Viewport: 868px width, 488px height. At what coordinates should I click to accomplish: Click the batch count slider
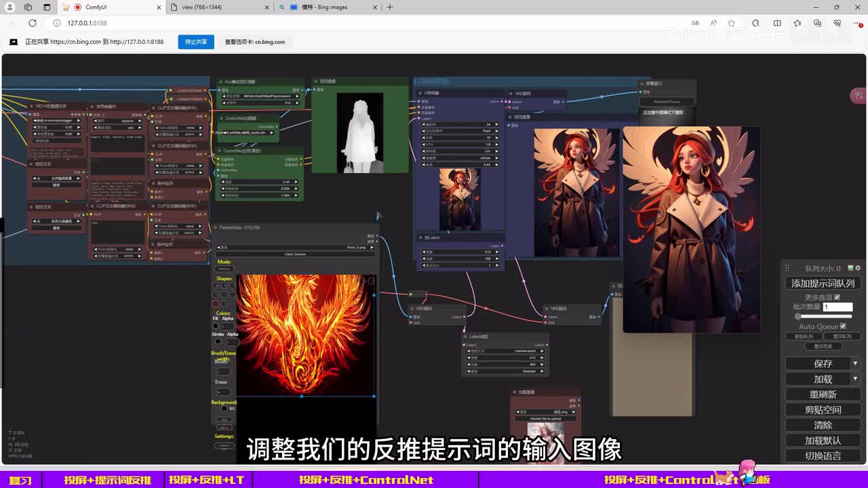point(823,317)
